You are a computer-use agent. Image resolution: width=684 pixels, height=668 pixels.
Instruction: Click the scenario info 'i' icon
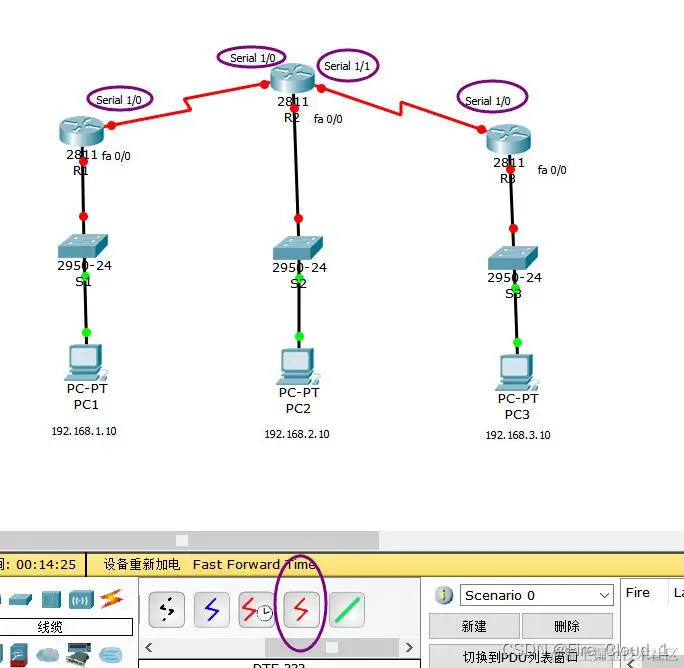(444, 595)
